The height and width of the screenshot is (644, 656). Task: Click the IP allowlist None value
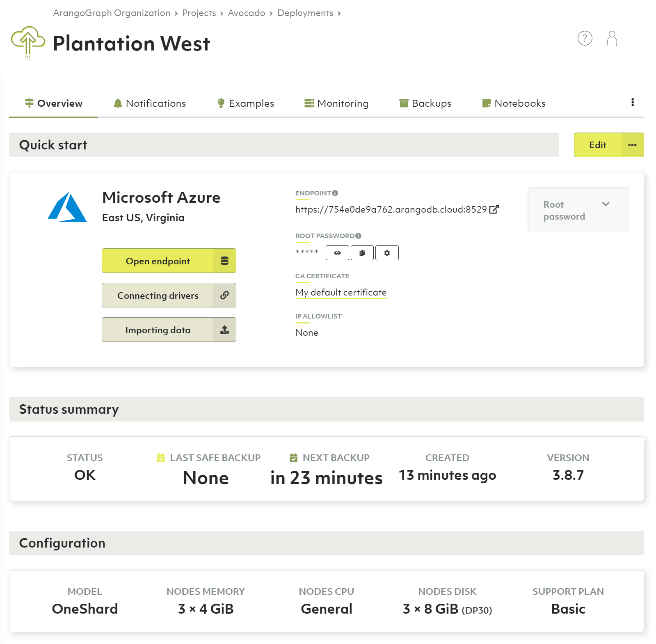pyautogui.click(x=307, y=332)
